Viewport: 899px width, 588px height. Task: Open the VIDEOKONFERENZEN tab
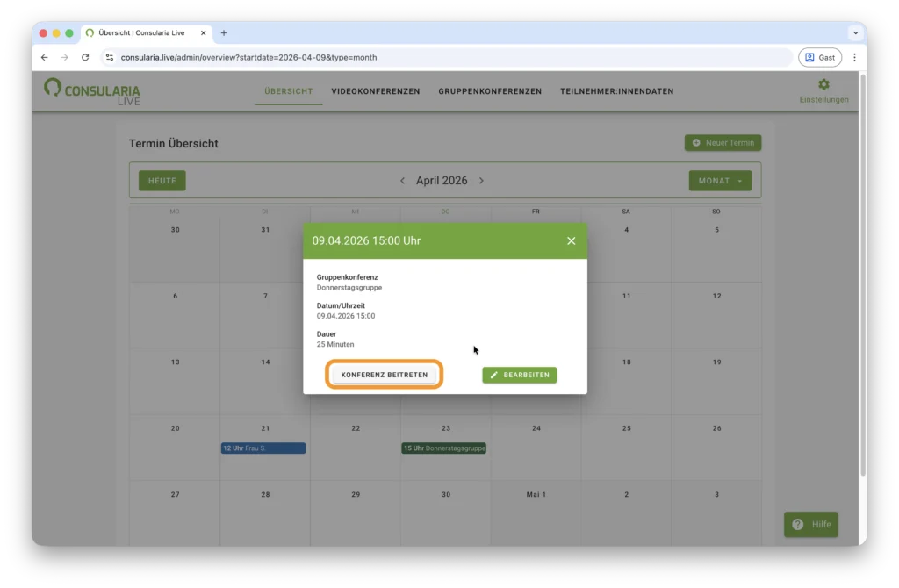click(375, 91)
